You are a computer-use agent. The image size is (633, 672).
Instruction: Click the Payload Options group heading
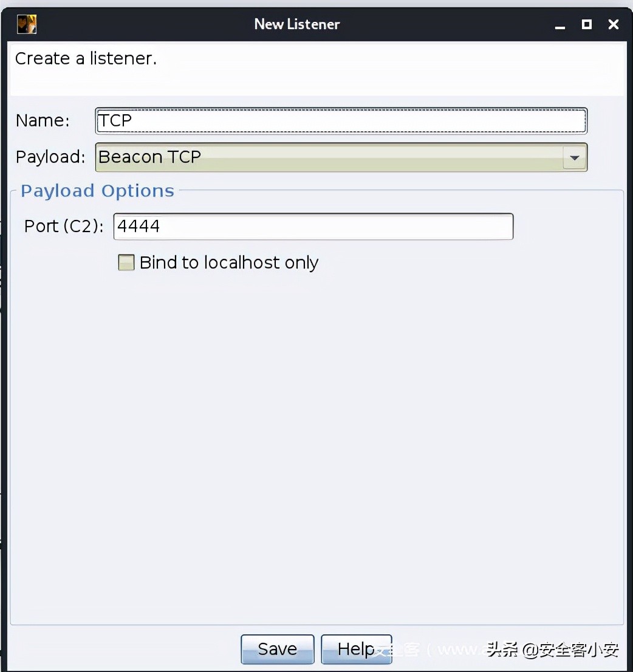97,191
